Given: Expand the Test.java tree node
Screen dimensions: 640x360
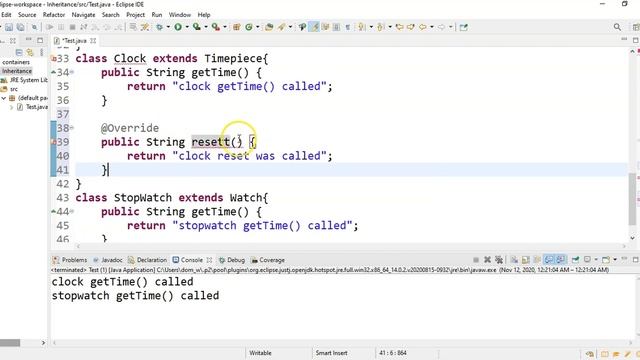Looking at the screenshot, I should (x=11, y=107).
